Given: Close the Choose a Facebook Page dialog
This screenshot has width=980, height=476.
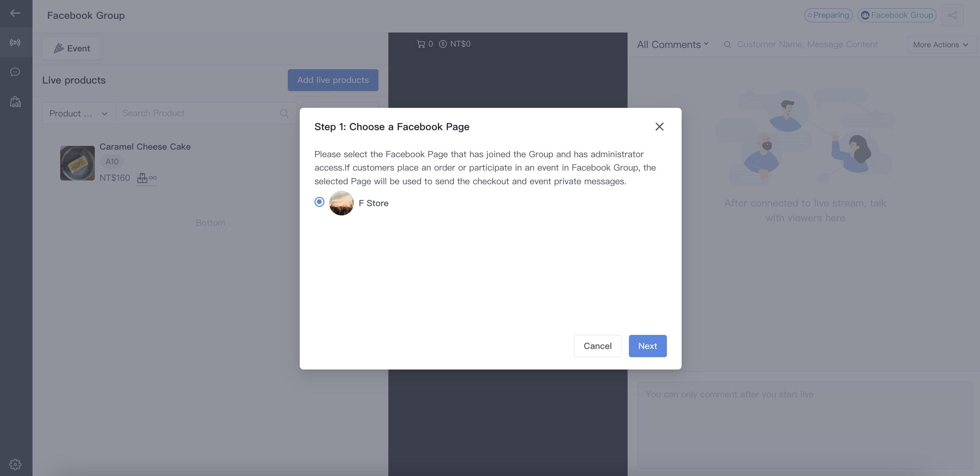Looking at the screenshot, I should click(x=659, y=126).
